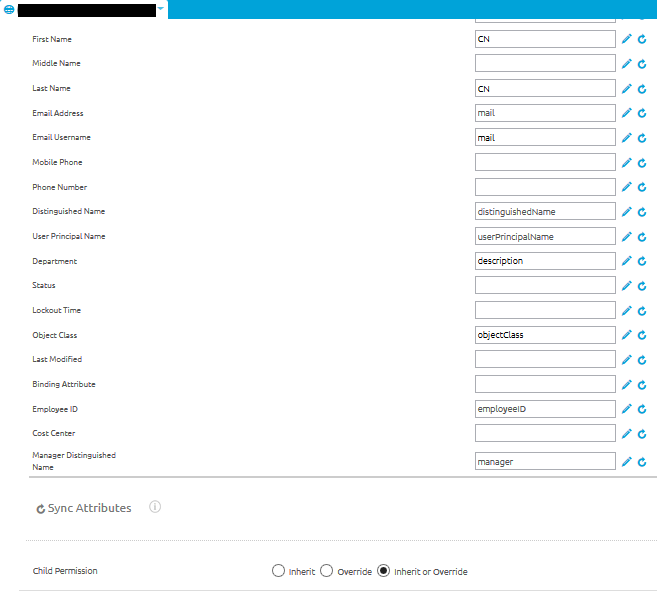This screenshot has height=595, width=657.
Task: Click the refresh icon next to Mobile Phone
Action: [x=642, y=162]
